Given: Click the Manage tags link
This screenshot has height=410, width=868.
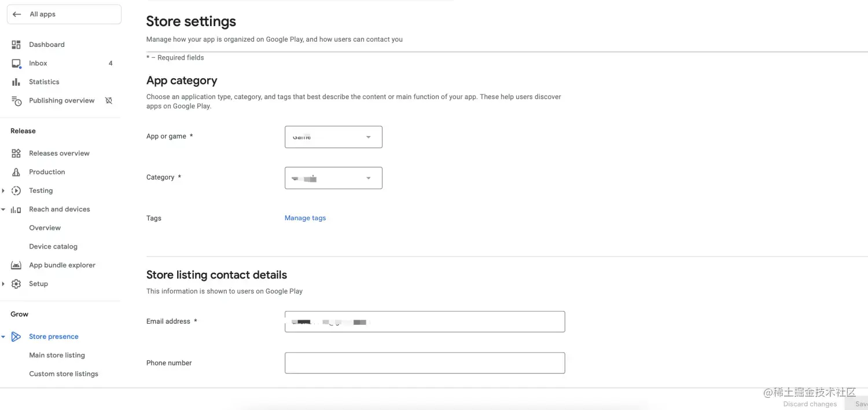Looking at the screenshot, I should tap(305, 218).
